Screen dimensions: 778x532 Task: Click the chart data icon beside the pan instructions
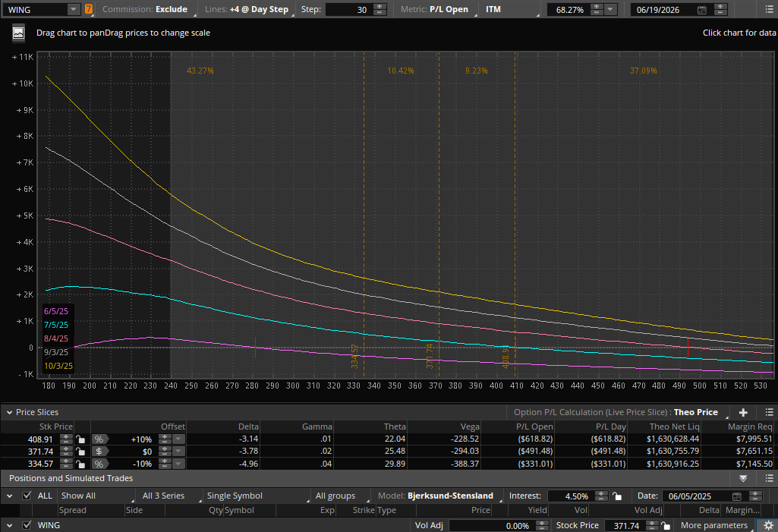coord(17,33)
